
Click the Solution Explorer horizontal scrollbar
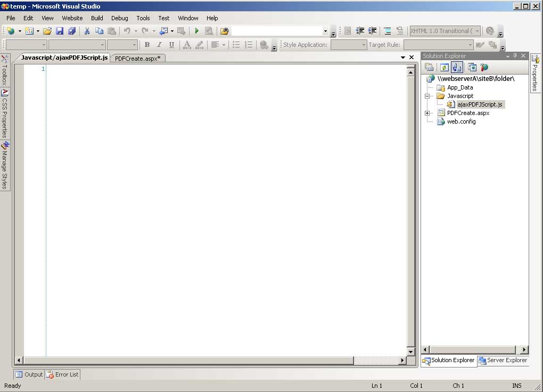pyautogui.click(x=473, y=350)
